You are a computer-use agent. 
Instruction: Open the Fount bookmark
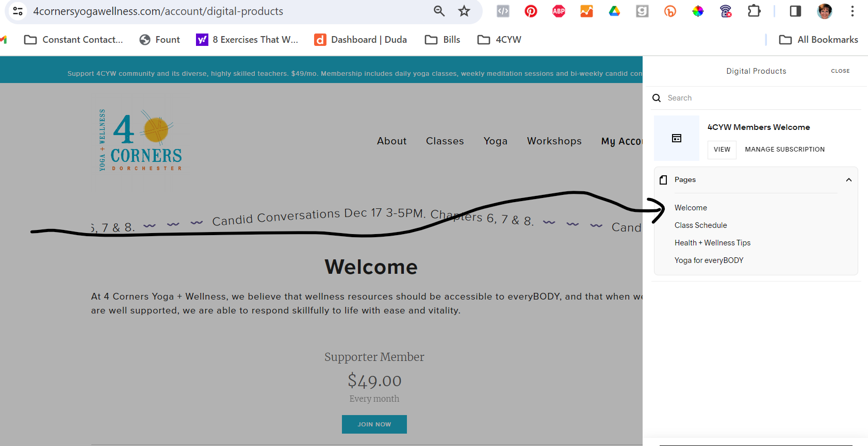pyautogui.click(x=160, y=40)
